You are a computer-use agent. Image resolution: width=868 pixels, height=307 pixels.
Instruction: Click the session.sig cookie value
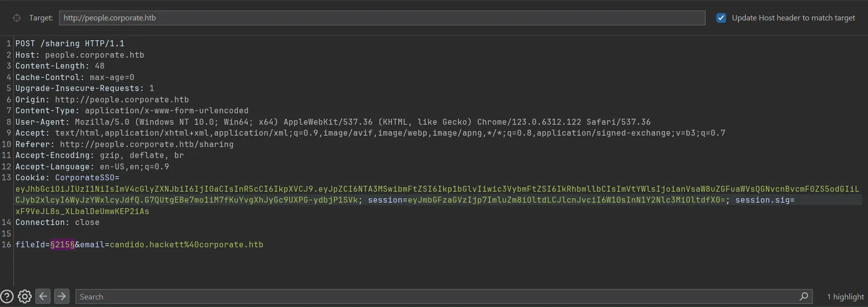coord(82,212)
